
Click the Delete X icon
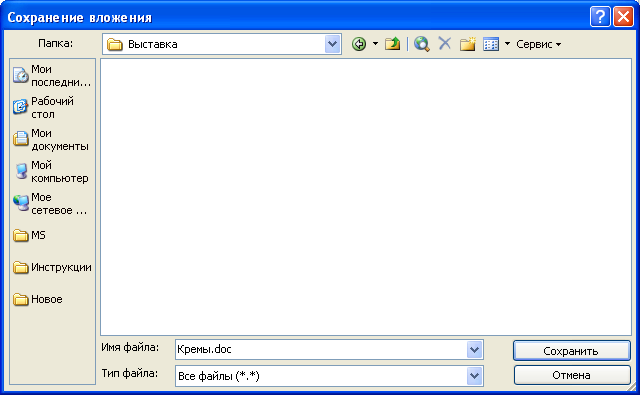coord(444,43)
